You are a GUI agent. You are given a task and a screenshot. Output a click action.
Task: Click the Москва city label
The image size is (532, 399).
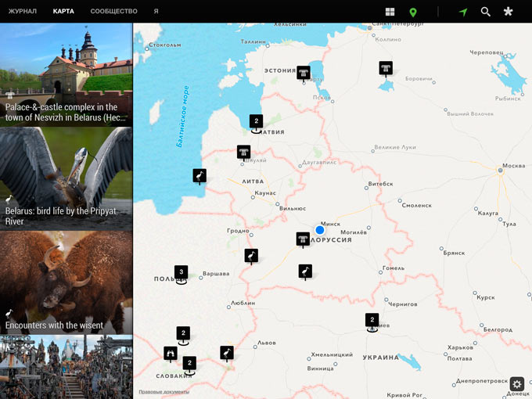pos(514,166)
